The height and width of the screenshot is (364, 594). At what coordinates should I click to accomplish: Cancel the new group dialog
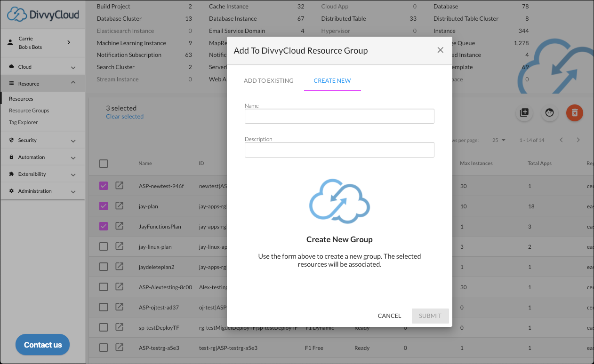(x=389, y=316)
